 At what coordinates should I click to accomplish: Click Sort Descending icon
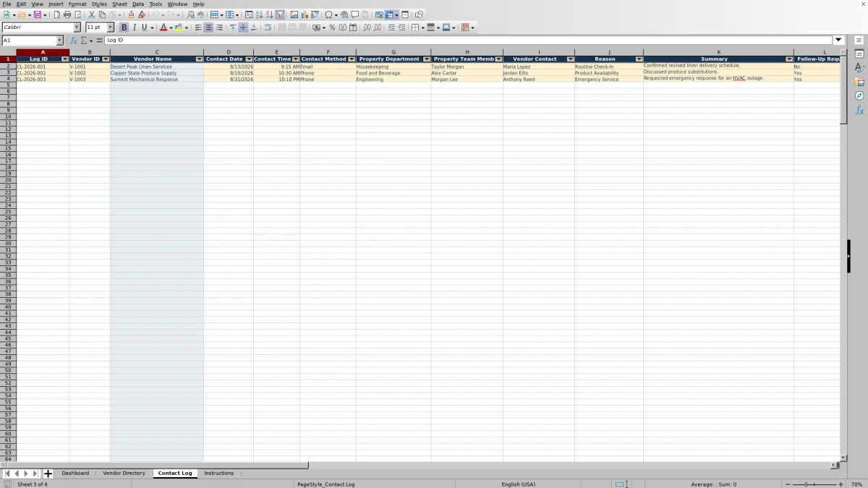pyautogui.click(x=270, y=14)
